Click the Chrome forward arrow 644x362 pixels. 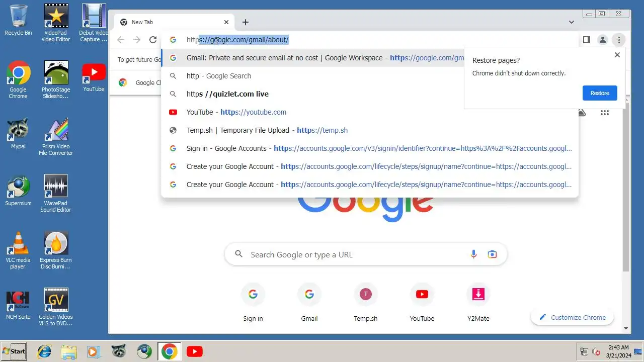137,40
